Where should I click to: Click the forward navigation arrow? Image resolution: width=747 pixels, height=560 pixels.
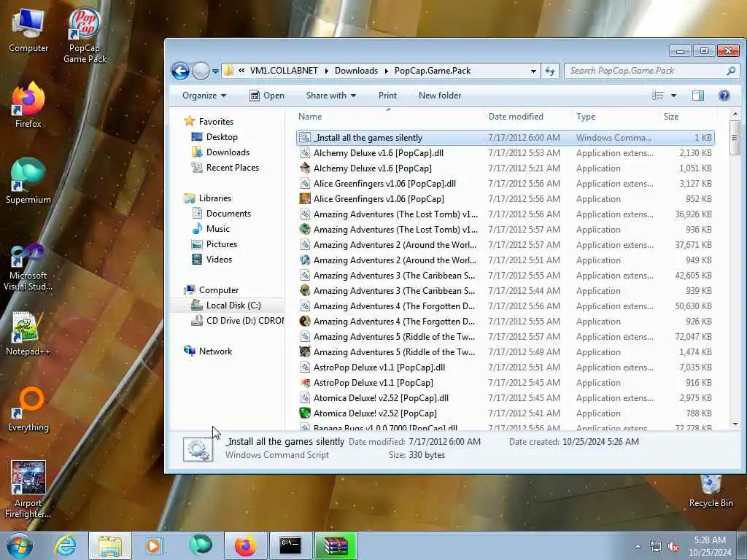(x=201, y=71)
